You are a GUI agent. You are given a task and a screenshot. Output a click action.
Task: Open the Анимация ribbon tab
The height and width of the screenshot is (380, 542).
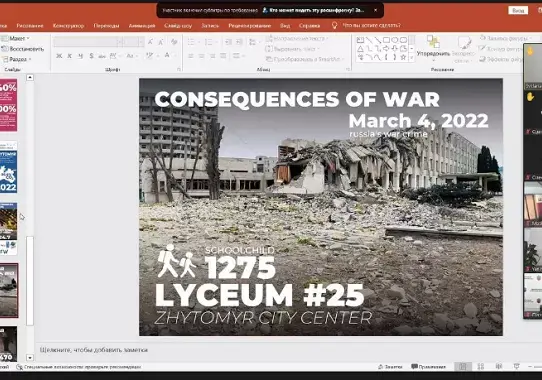142,26
